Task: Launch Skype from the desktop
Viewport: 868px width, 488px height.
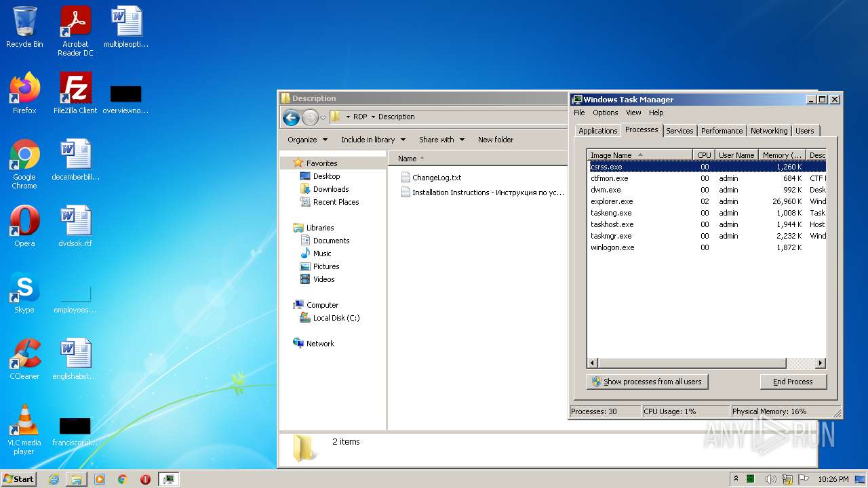Action: pos(24,293)
